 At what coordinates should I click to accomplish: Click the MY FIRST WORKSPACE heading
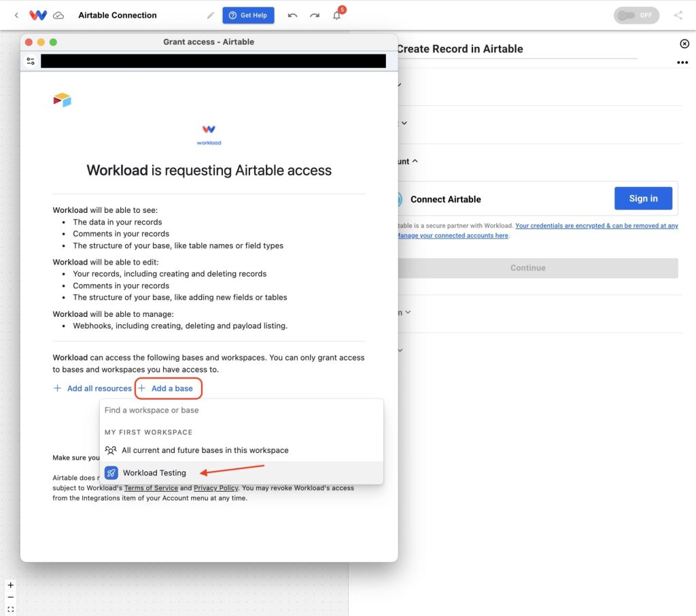pyautogui.click(x=148, y=432)
